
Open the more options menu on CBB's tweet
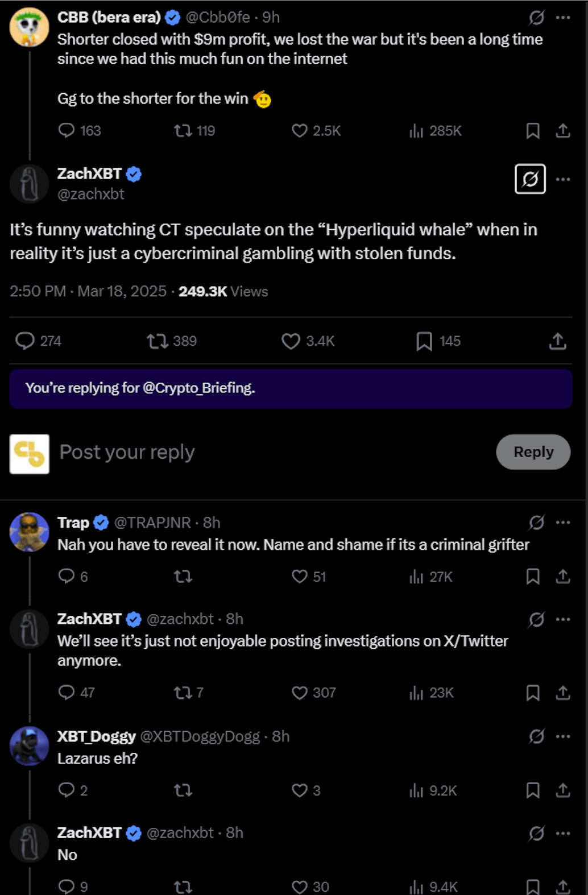pyautogui.click(x=562, y=17)
